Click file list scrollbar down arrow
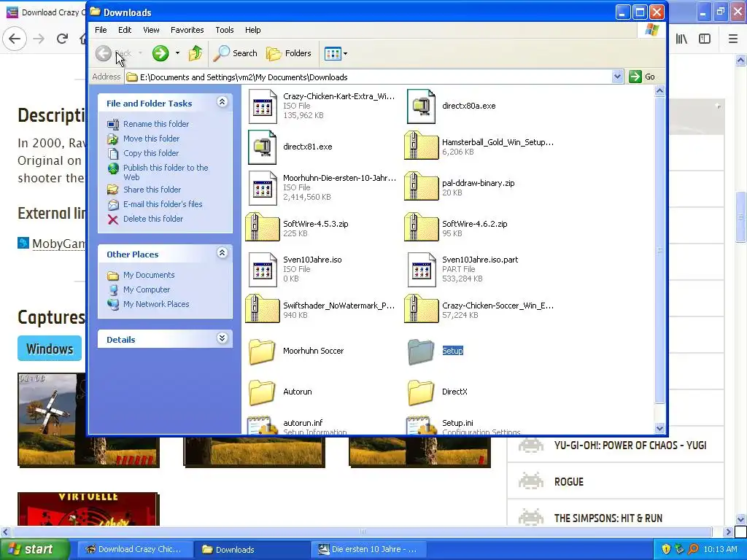 click(x=659, y=428)
